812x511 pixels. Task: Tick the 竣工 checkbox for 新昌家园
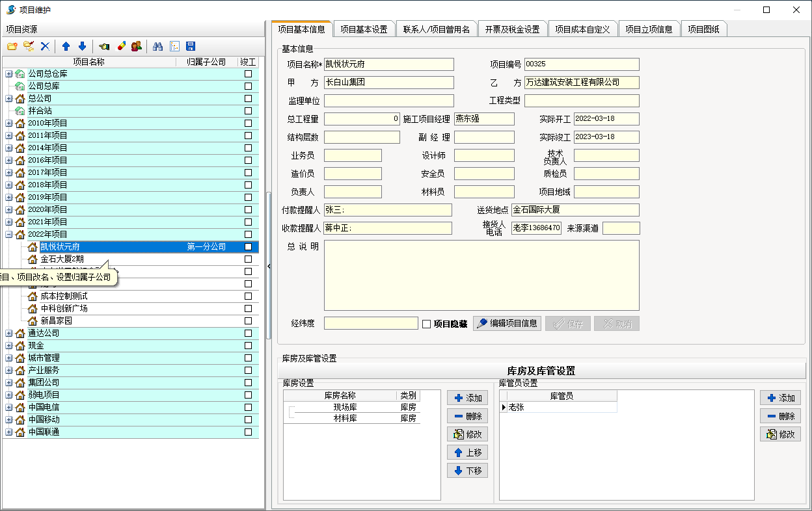(x=248, y=321)
